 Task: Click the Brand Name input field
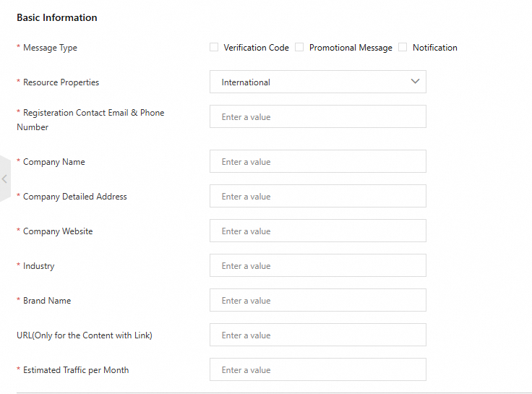click(317, 301)
